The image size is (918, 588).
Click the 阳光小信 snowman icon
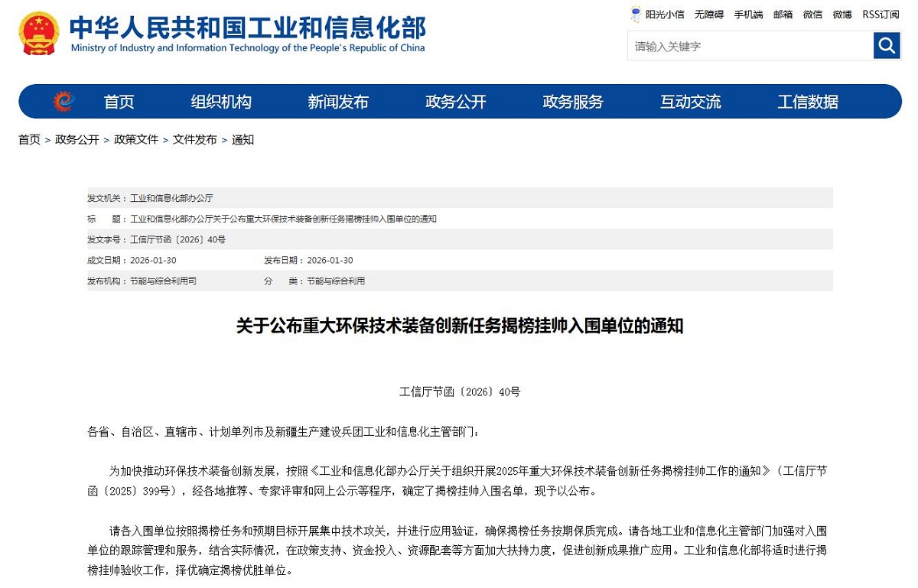point(635,13)
